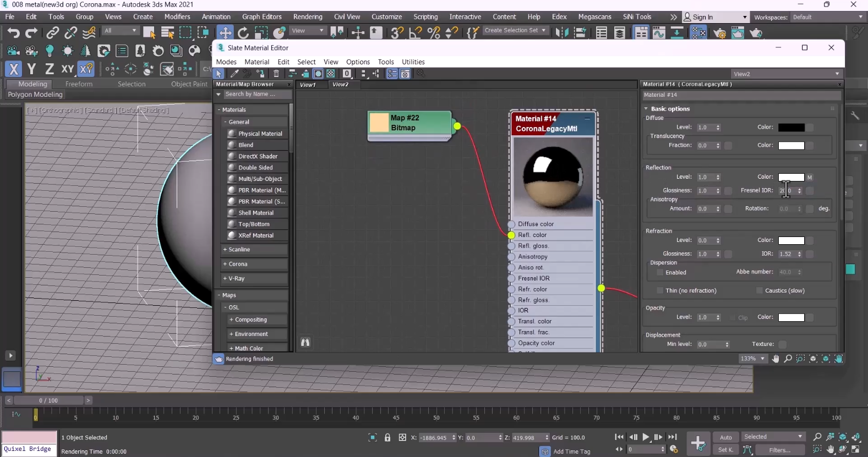Select the Zoom magnifier in Slate editor

click(x=788, y=359)
